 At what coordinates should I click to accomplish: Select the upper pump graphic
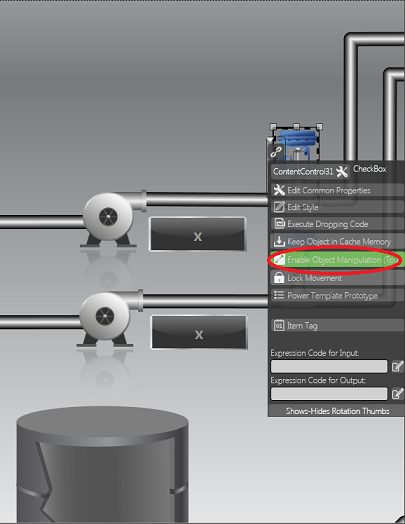pos(108,220)
